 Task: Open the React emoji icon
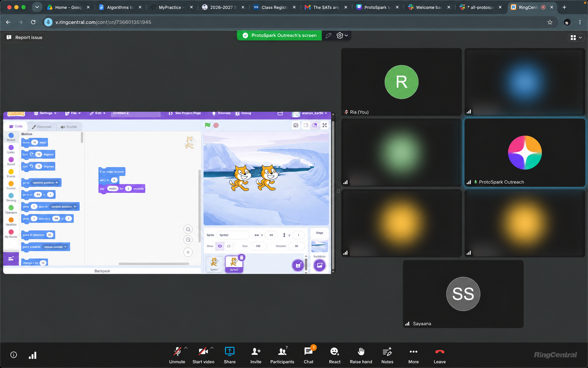[334, 351]
